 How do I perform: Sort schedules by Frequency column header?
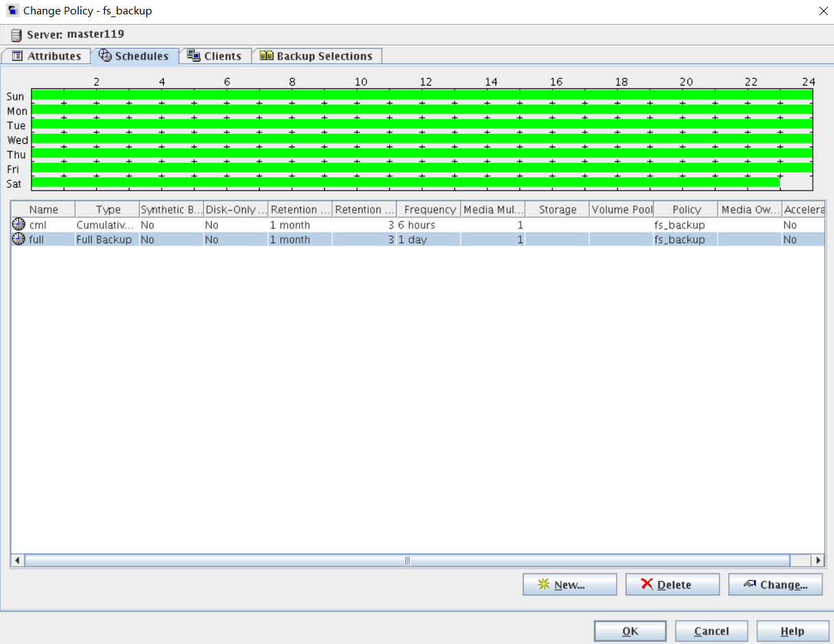430,210
